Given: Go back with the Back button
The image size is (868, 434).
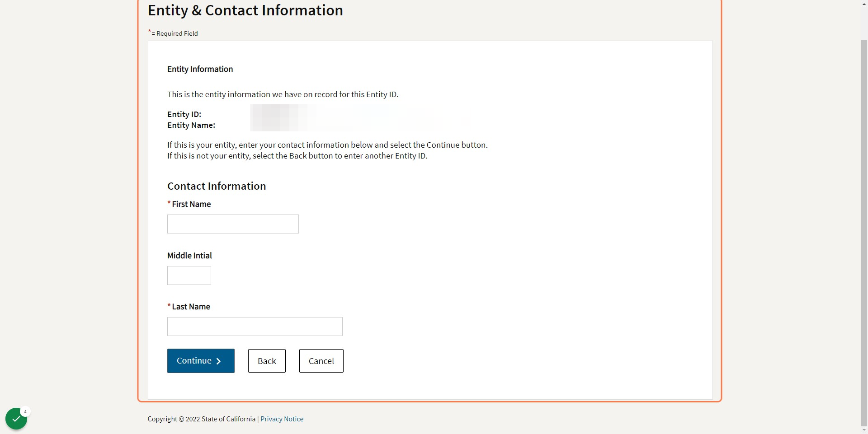Looking at the screenshot, I should 267,361.
